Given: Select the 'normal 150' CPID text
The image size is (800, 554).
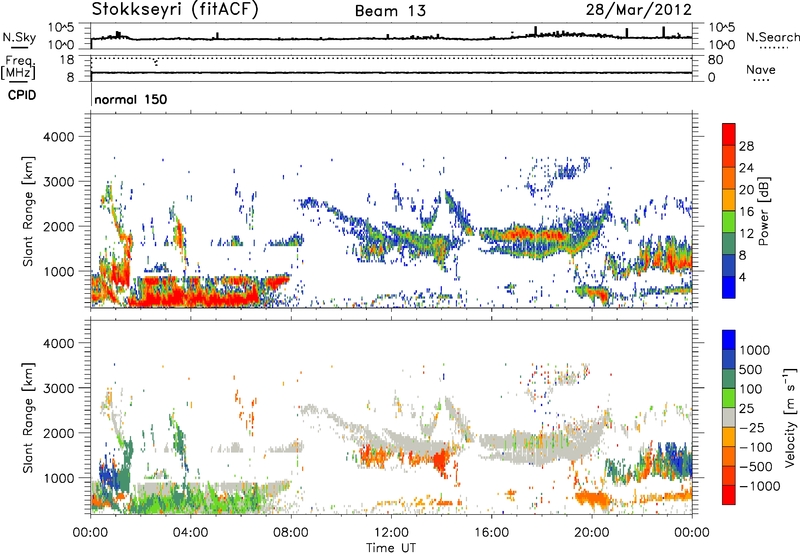Looking at the screenshot, I should [x=131, y=99].
